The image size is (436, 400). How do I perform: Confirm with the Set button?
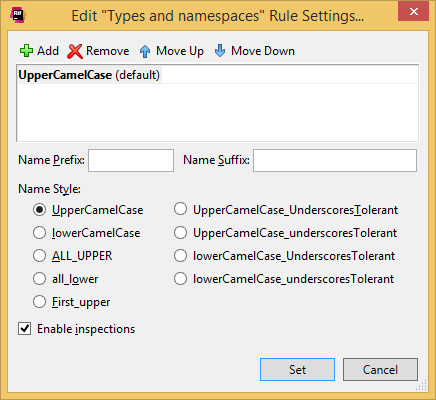[x=297, y=369]
